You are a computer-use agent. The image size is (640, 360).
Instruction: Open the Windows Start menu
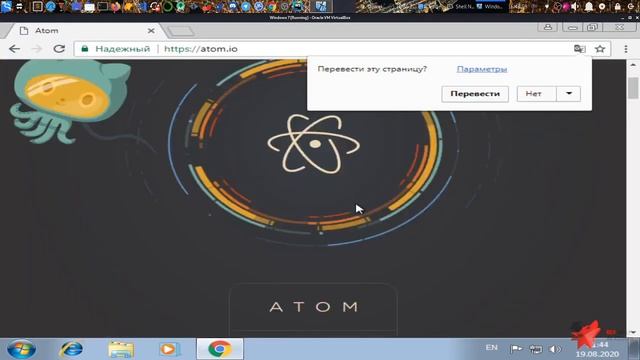pyautogui.click(x=21, y=349)
